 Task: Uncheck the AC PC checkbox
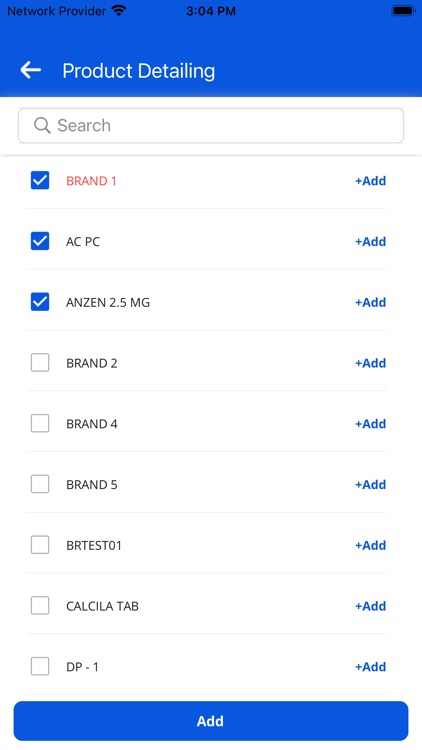click(x=40, y=241)
